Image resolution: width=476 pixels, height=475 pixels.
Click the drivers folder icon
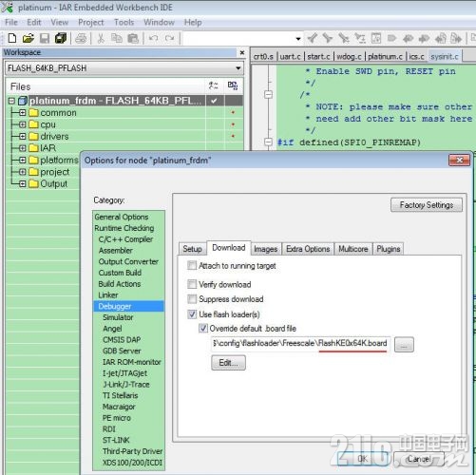point(33,136)
